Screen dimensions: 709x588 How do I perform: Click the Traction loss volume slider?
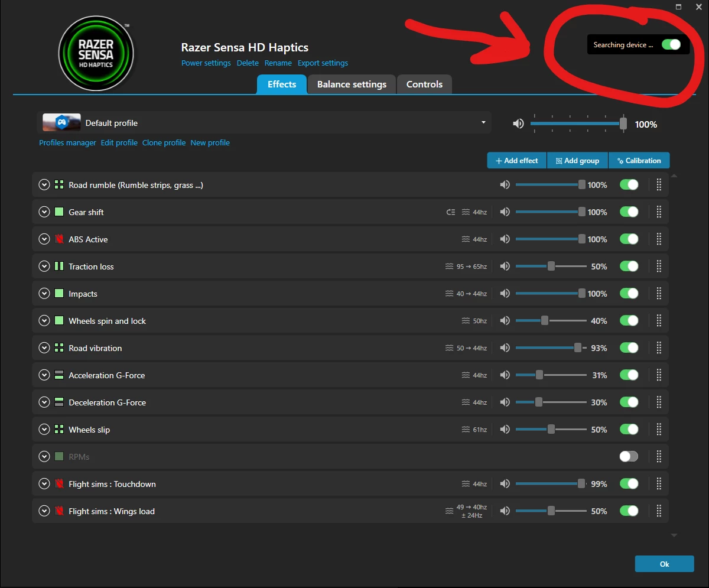(551, 267)
